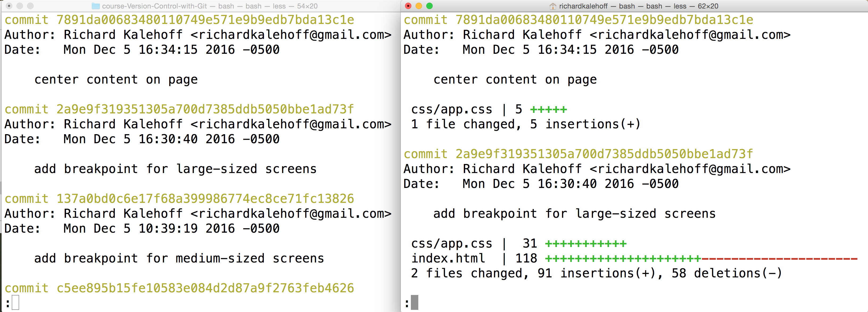Image resolution: width=868 pixels, height=312 pixels.
Task: Click the home icon in right title bar
Action: 553,6
